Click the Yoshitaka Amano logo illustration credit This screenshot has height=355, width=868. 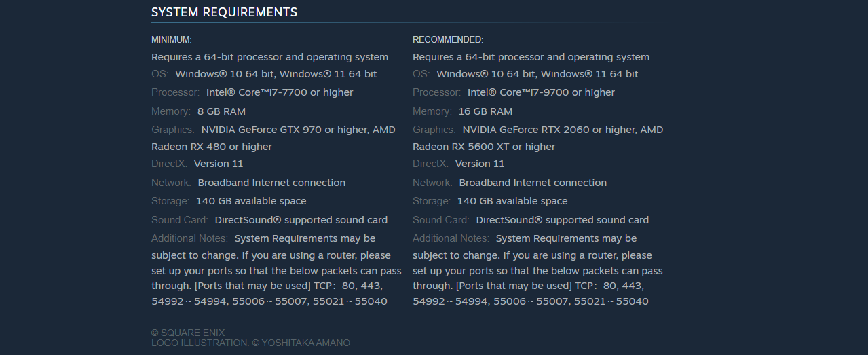250,343
